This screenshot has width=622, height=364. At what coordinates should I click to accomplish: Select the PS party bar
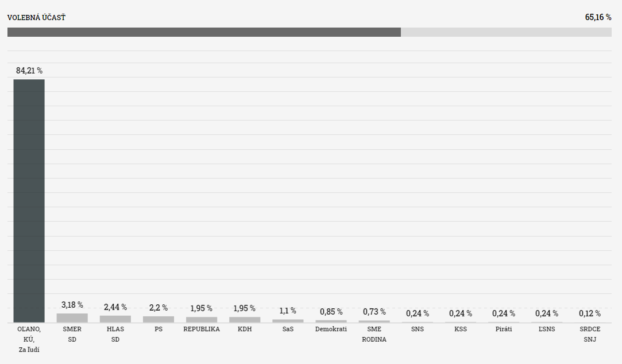tap(159, 319)
